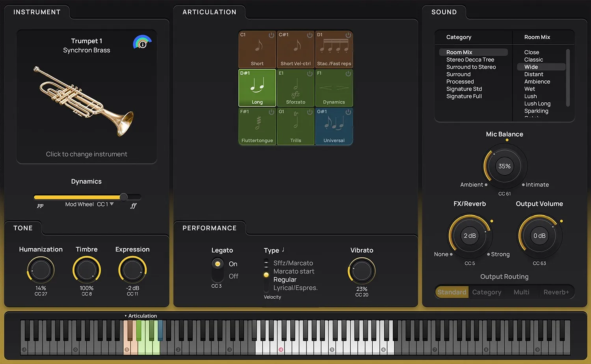Toggle power icon on G1 Trills cell
This screenshot has height=364, width=591.
310,112
